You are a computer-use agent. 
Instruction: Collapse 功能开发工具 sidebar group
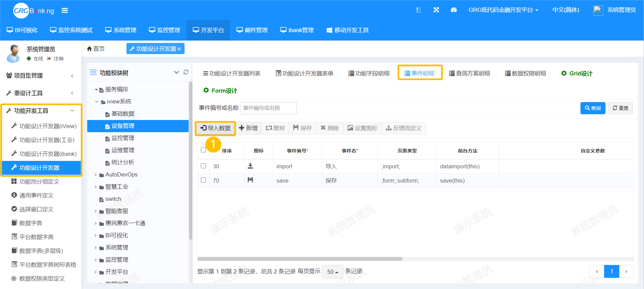41,111
